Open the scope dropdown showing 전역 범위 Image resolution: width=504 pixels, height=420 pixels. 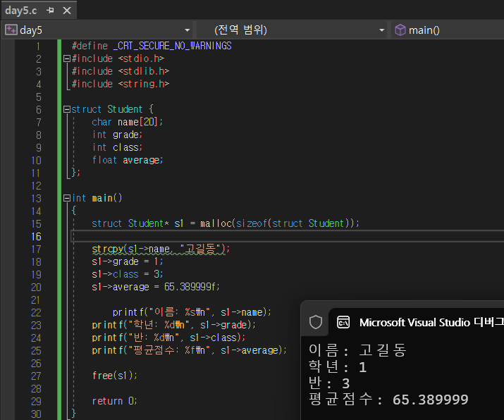[292, 30]
